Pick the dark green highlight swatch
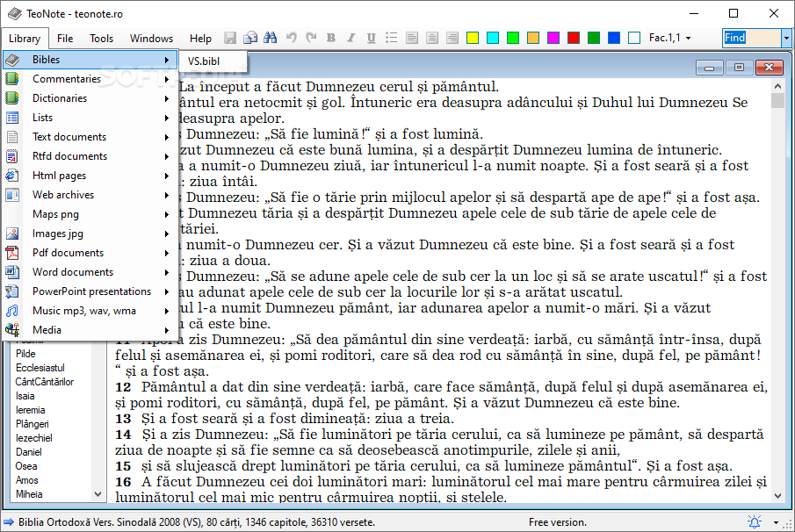 594,38
